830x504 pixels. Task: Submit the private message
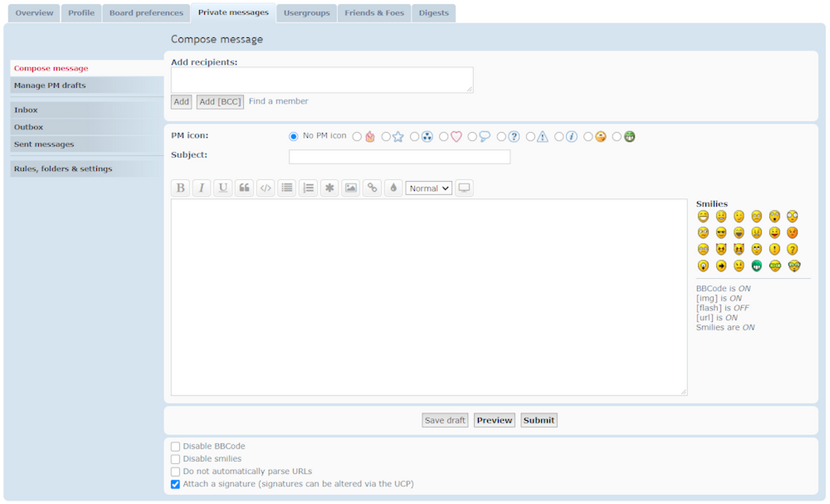click(x=539, y=420)
